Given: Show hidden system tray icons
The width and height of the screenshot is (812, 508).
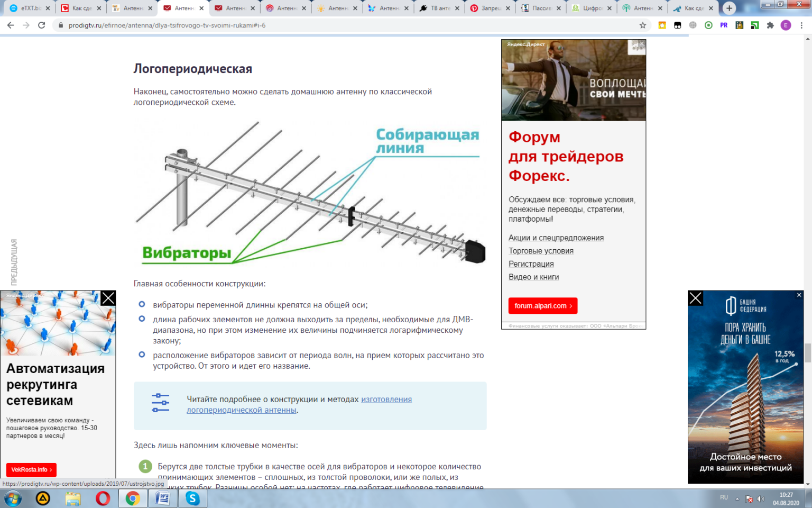Looking at the screenshot, I should pos(737,498).
